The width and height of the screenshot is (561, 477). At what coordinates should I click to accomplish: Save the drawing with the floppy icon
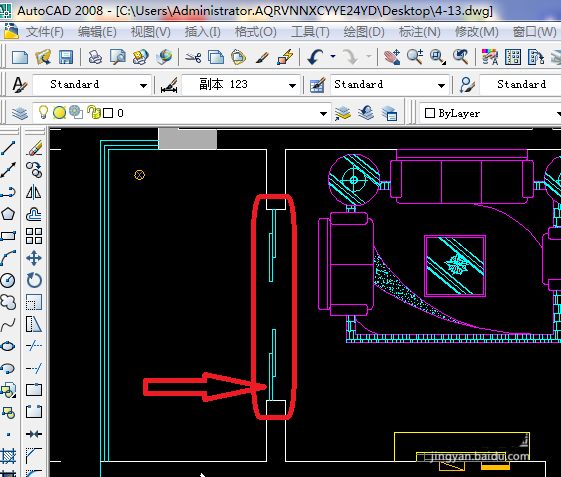point(66,57)
